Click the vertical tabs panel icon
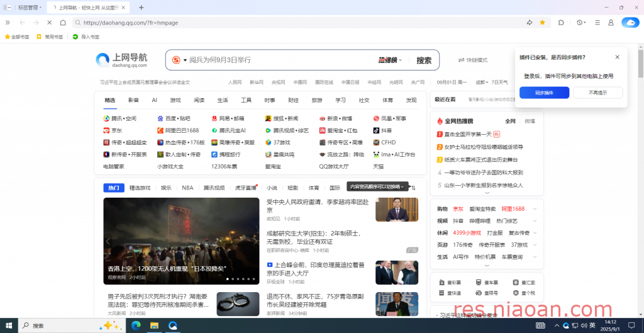644x333 pixels. pyautogui.click(x=8, y=8)
